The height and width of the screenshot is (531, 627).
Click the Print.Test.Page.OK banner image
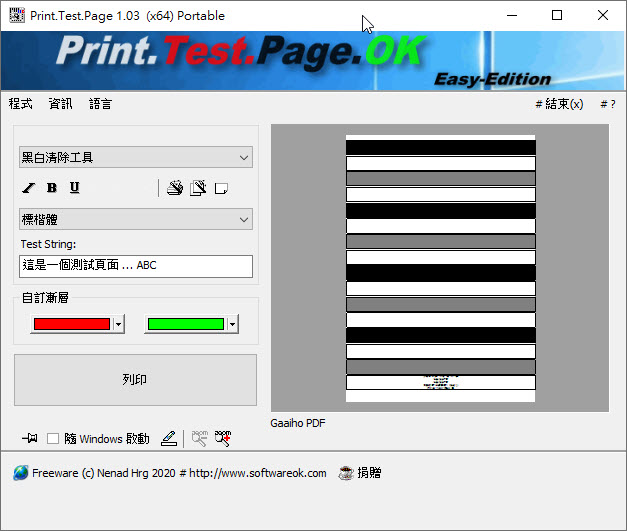[312, 61]
